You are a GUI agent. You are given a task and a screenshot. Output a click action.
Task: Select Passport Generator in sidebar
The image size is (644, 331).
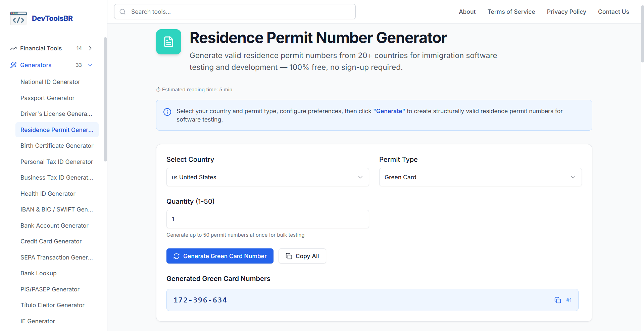[47, 98]
